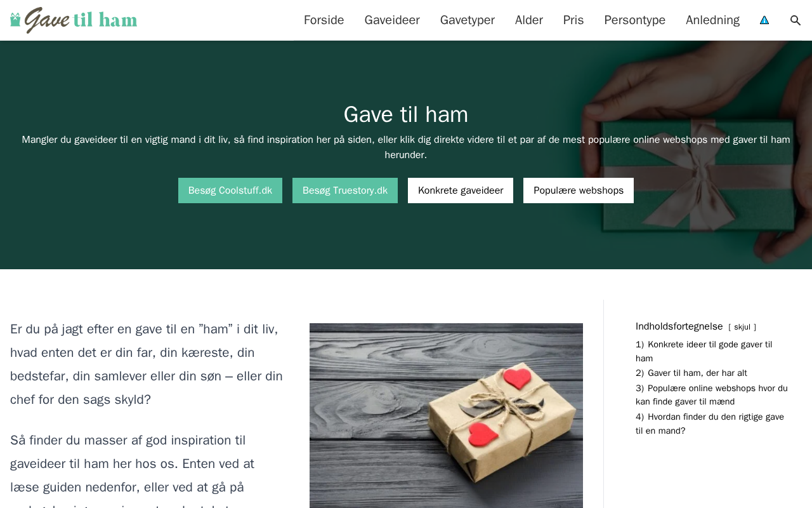The width and height of the screenshot is (812, 508).
Task: Open the Anledning menu
Action: [712, 20]
